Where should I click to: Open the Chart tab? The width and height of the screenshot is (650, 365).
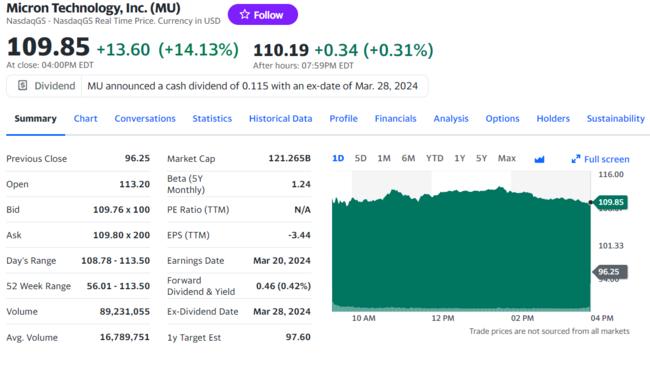coord(85,119)
